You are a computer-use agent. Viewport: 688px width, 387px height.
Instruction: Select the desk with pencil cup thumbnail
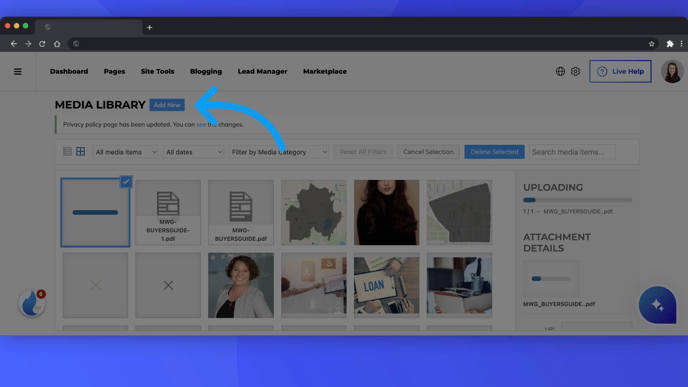[x=459, y=285]
